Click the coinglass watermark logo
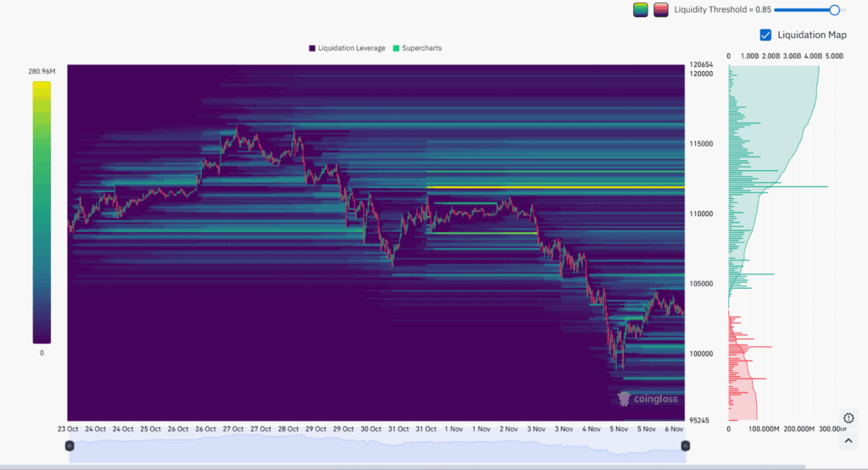This screenshot has height=470, width=868. (x=648, y=398)
